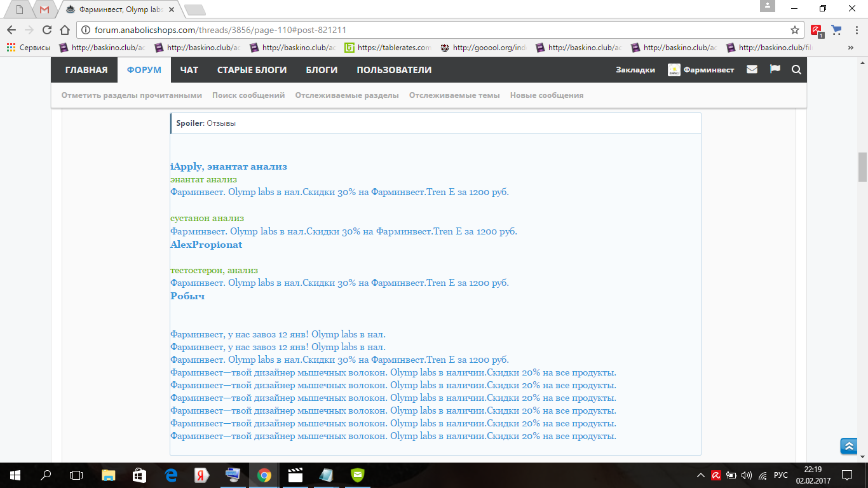This screenshot has width=868, height=488.
Task: Click the Новые сообщения link
Action: 546,95
